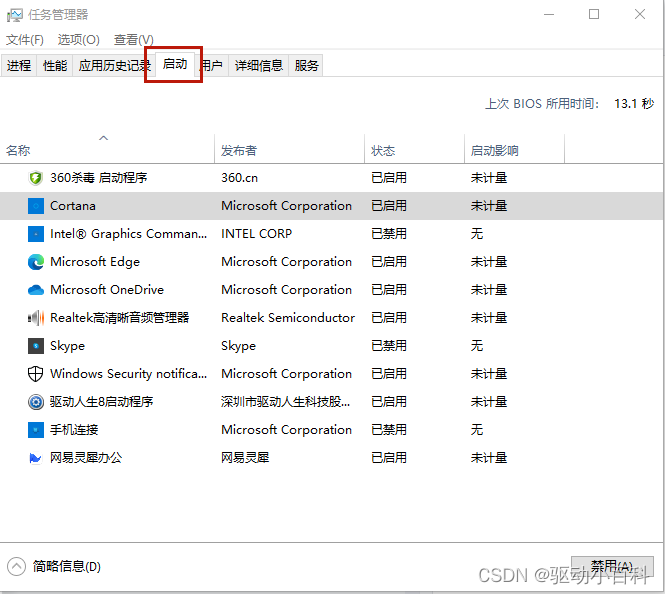665x594 pixels.
Task: Switch to the 应用历史记录 tab
Action: [x=112, y=65]
